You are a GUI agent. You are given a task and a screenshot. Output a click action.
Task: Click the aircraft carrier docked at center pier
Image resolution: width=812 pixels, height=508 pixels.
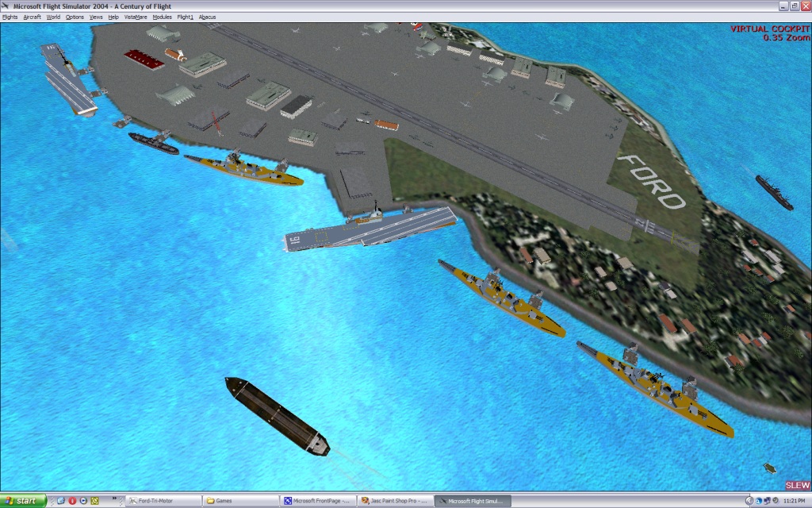370,228
